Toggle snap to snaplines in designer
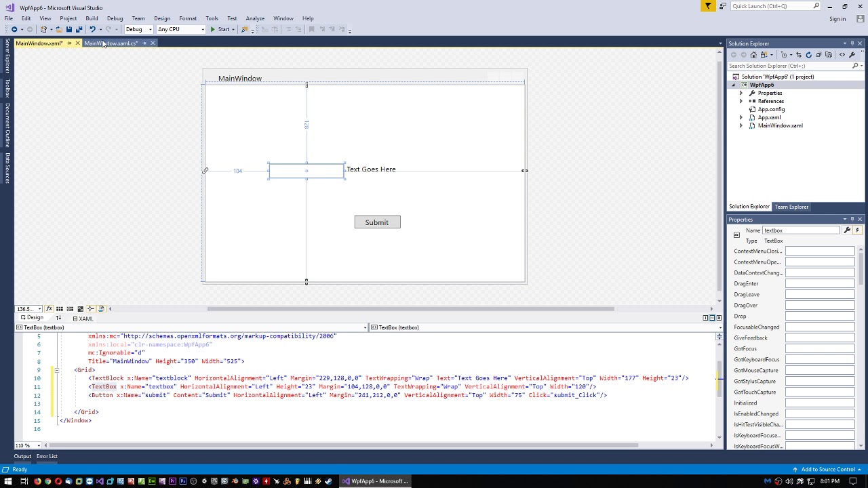The width and height of the screenshot is (868, 488). click(x=91, y=309)
